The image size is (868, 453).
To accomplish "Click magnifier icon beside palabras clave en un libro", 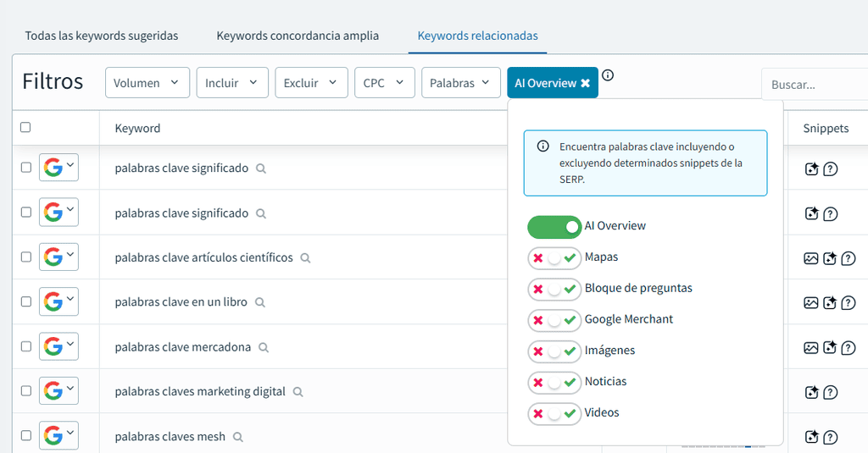I will pos(260,302).
